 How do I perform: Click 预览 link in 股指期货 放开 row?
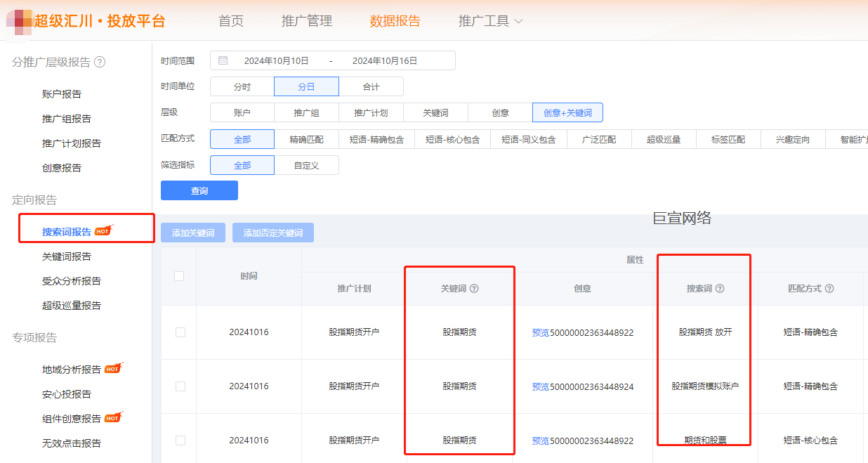click(x=541, y=332)
